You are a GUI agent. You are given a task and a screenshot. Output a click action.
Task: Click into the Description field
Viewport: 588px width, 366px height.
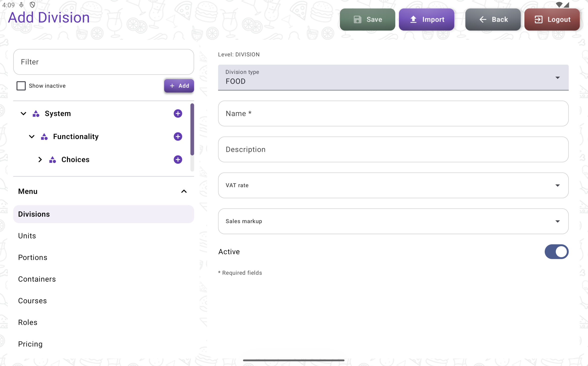pos(393,149)
